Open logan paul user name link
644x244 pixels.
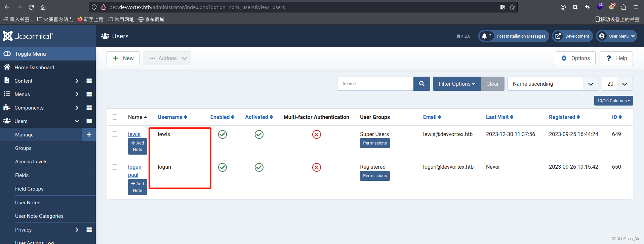pyautogui.click(x=134, y=171)
